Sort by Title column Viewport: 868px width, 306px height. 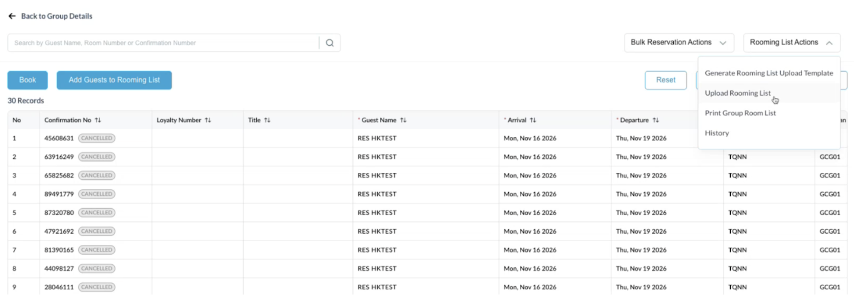pyautogui.click(x=267, y=120)
